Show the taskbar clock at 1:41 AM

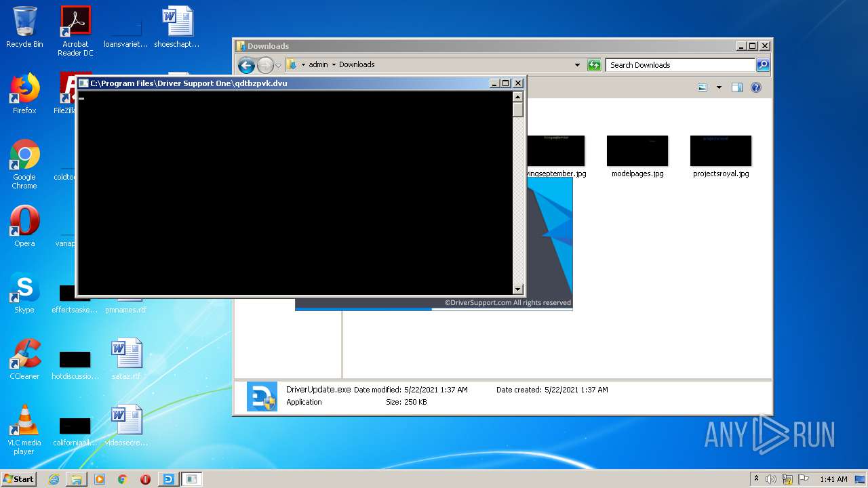pos(833,479)
